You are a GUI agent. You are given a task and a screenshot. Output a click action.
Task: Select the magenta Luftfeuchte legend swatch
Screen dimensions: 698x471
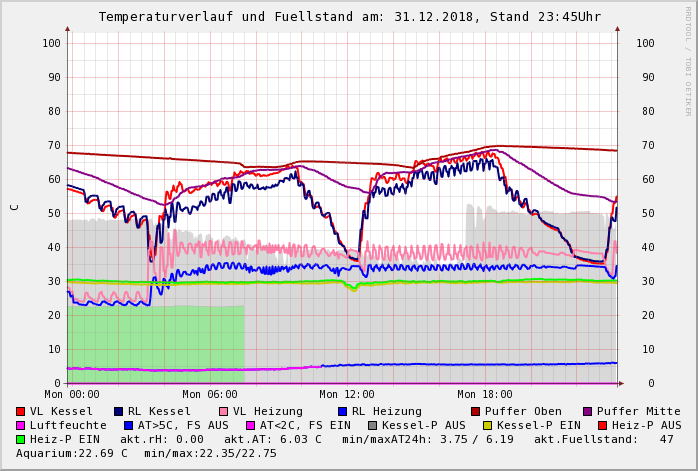click(x=21, y=425)
